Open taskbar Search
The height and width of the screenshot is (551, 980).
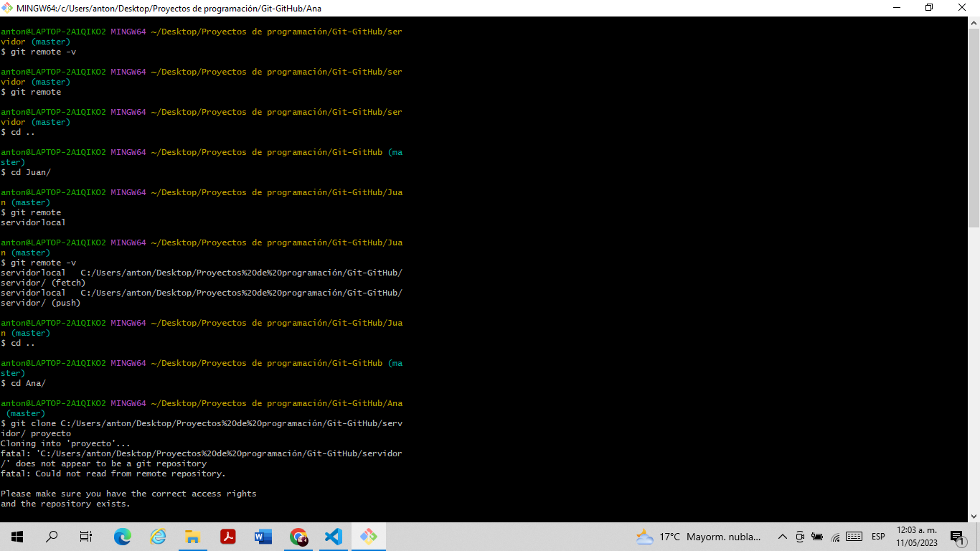tap(52, 537)
